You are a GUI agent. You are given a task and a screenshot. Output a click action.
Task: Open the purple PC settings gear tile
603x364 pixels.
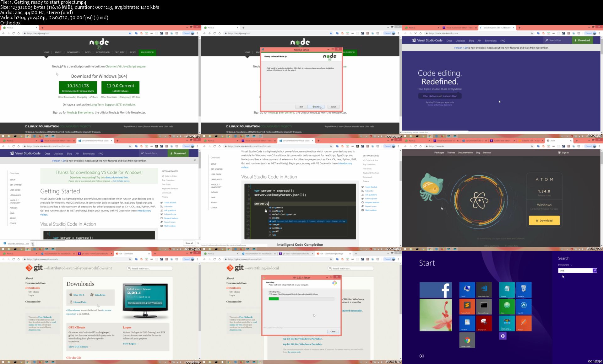point(503,336)
